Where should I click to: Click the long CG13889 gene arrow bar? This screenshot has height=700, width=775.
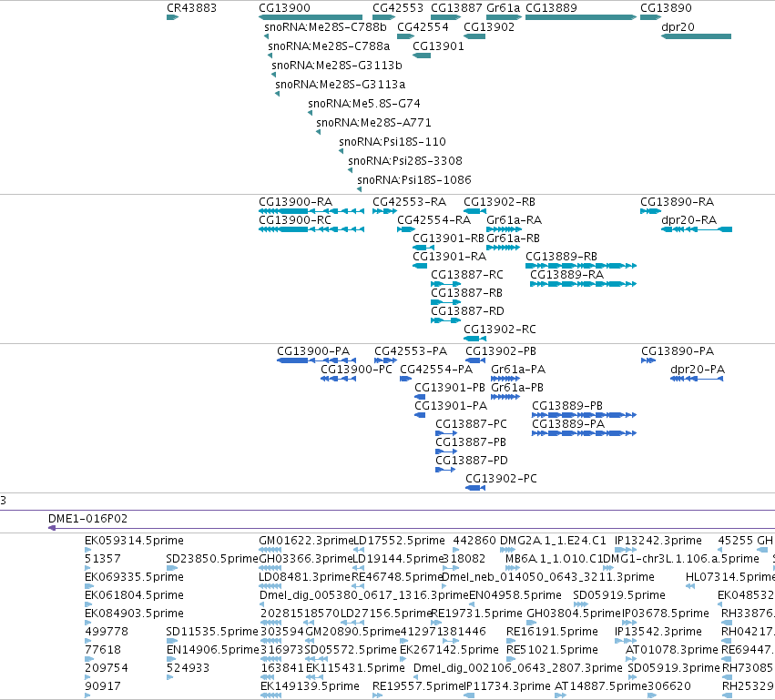click(581, 17)
